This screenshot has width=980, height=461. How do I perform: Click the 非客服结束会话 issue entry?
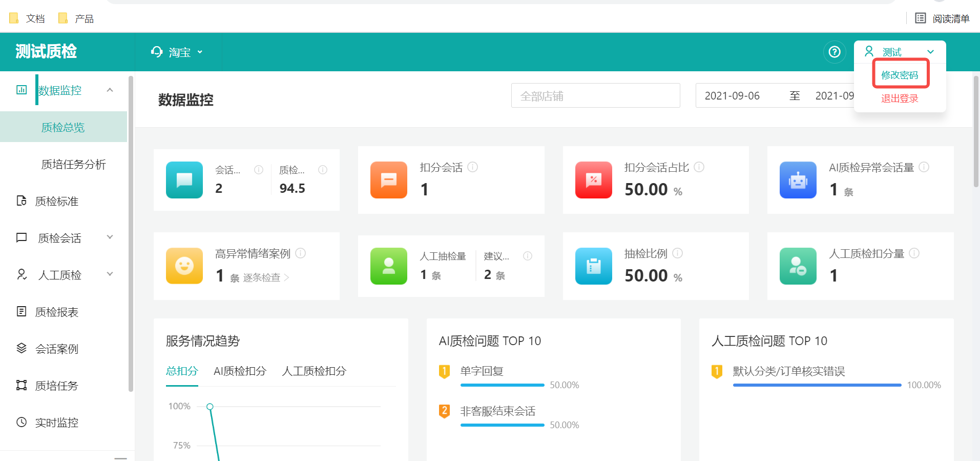[x=498, y=411]
